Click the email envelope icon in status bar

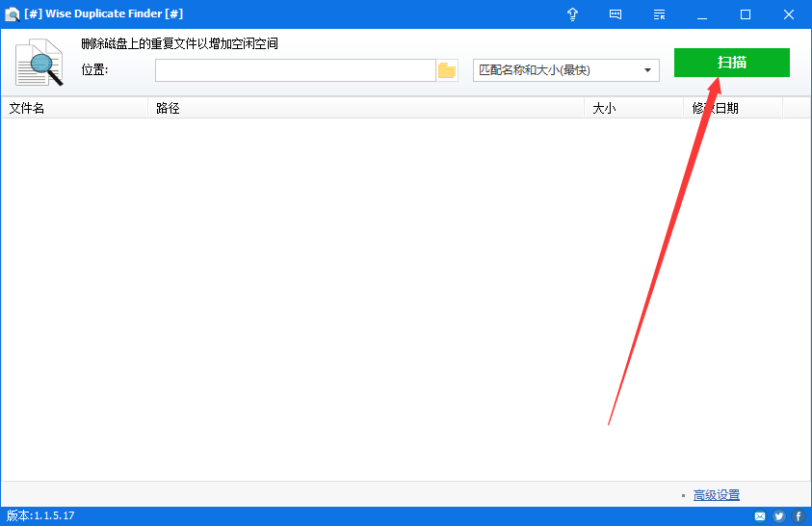(x=760, y=516)
